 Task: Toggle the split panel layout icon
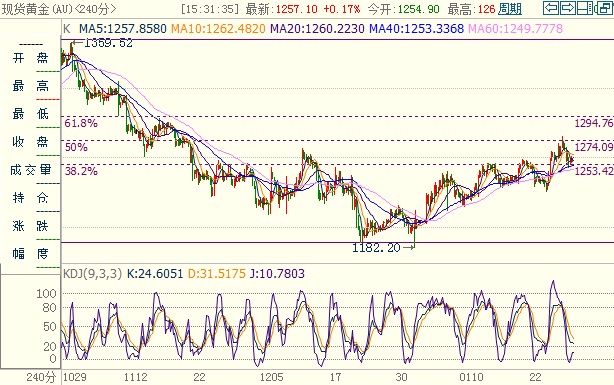(585, 8)
